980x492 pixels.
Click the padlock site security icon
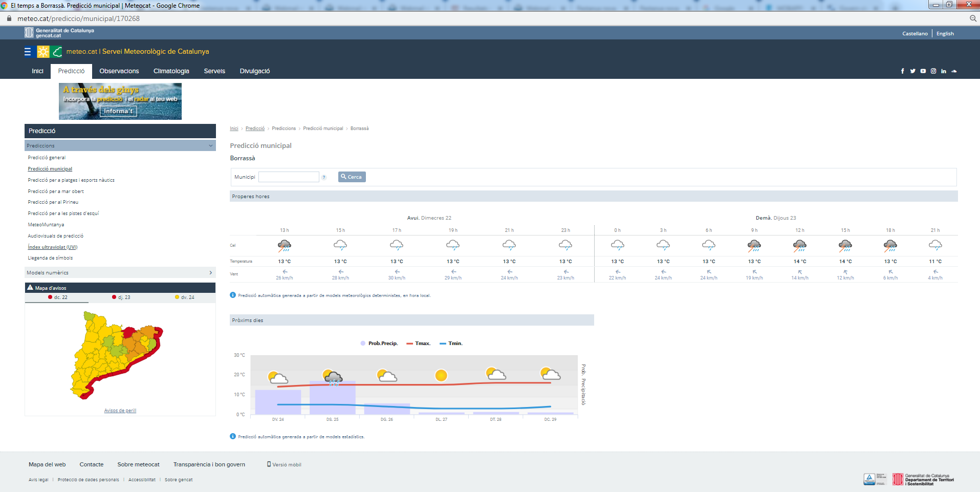9,18
